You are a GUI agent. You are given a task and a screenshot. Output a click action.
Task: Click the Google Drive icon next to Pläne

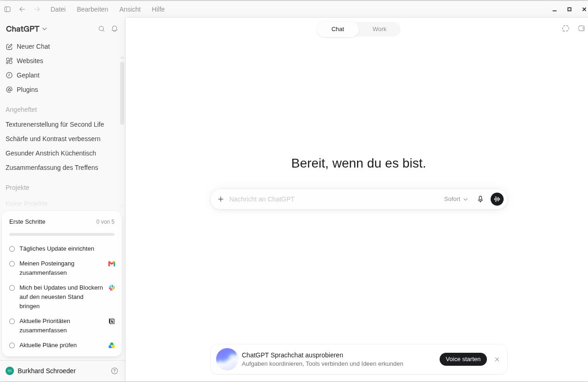(112, 345)
